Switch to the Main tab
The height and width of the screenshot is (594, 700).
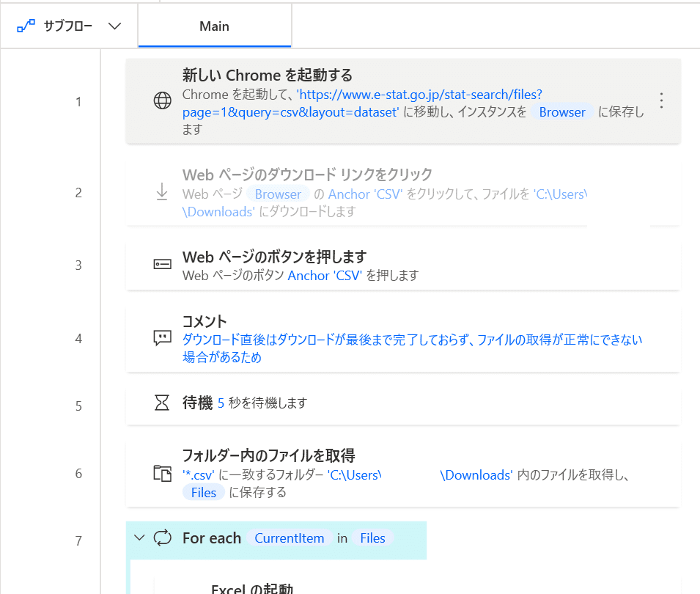tap(215, 26)
